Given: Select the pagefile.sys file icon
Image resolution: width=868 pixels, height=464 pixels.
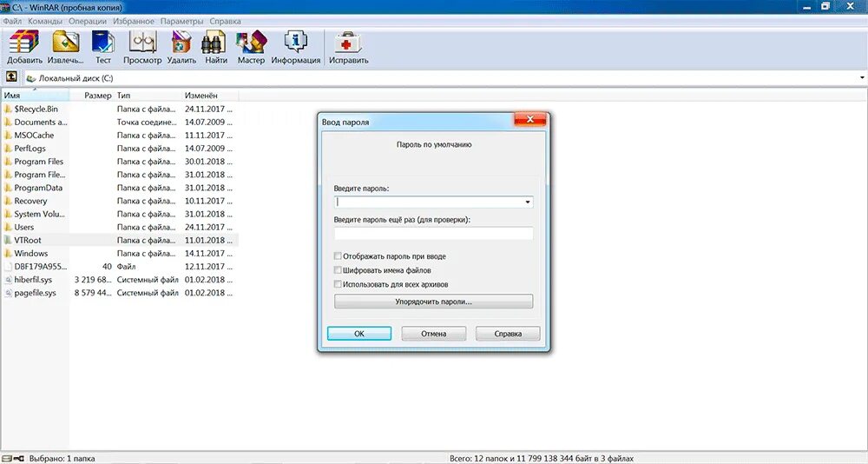Looking at the screenshot, I should [8, 293].
